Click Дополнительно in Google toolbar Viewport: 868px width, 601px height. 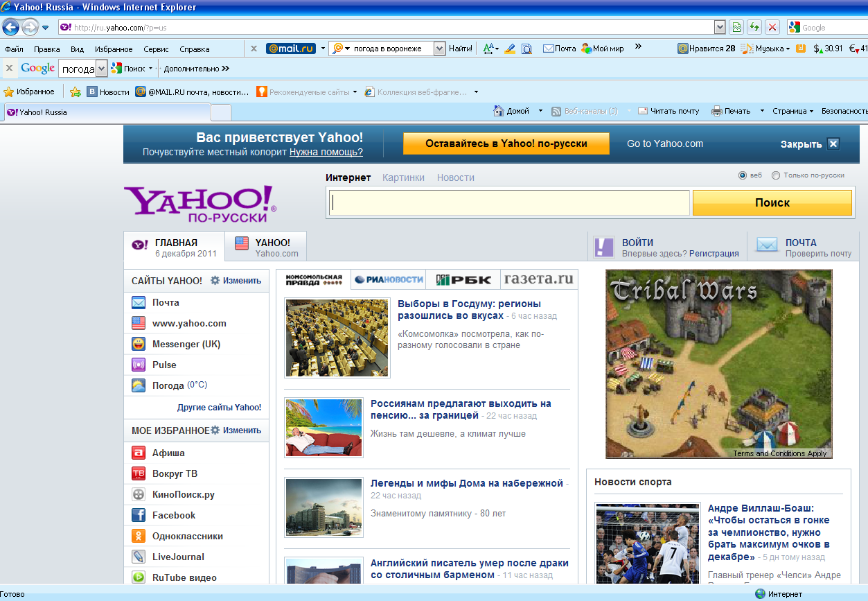[x=196, y=69]
